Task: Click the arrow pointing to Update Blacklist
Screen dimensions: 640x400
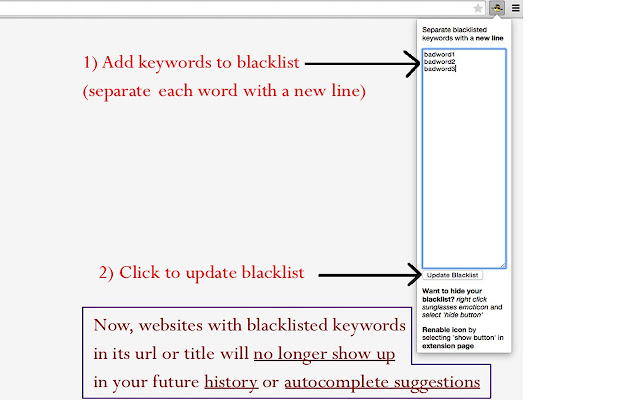Action: click(370, 273)
